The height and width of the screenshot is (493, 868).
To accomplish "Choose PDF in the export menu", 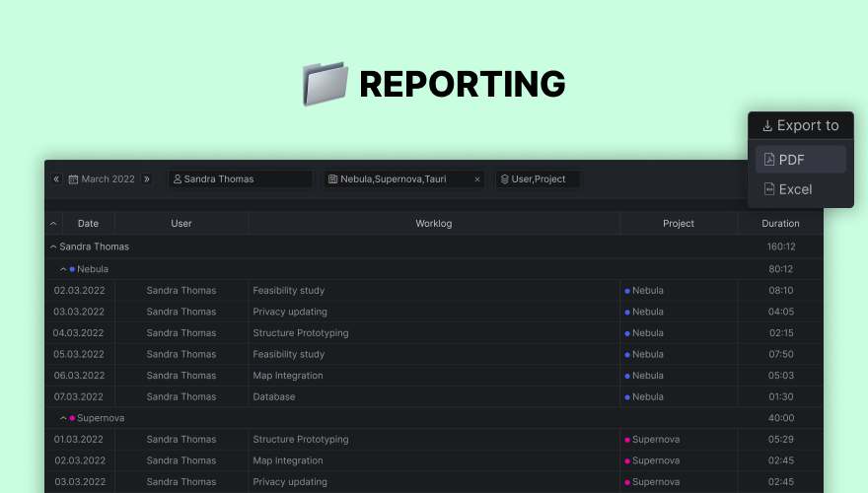I will point(801,160).
